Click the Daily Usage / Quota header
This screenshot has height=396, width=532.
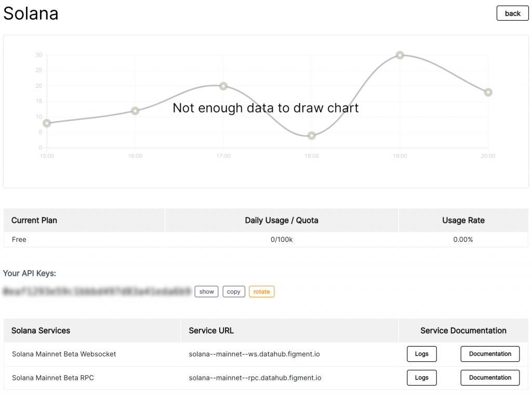[282, 220]
